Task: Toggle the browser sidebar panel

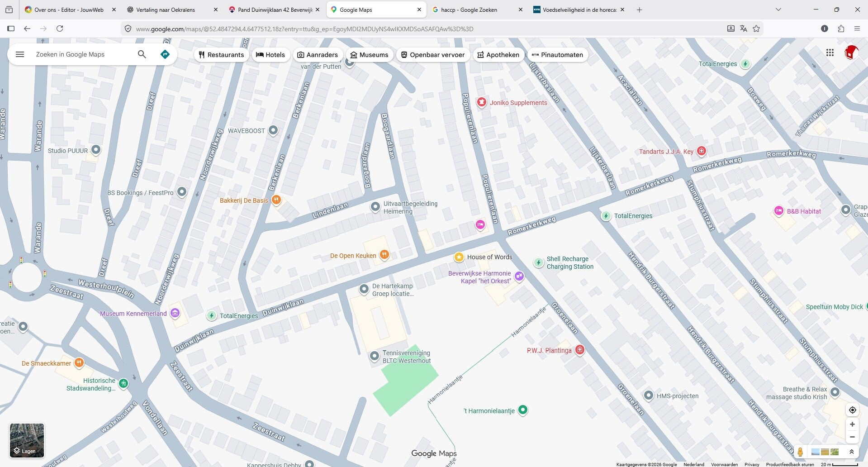Action: 11,29
